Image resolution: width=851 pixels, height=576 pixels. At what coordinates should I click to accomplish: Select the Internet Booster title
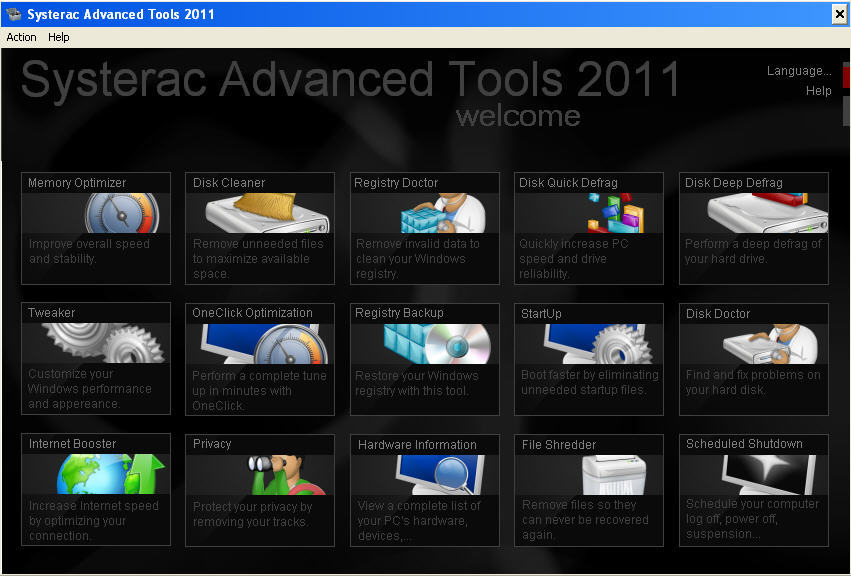(x=72, y=444)
